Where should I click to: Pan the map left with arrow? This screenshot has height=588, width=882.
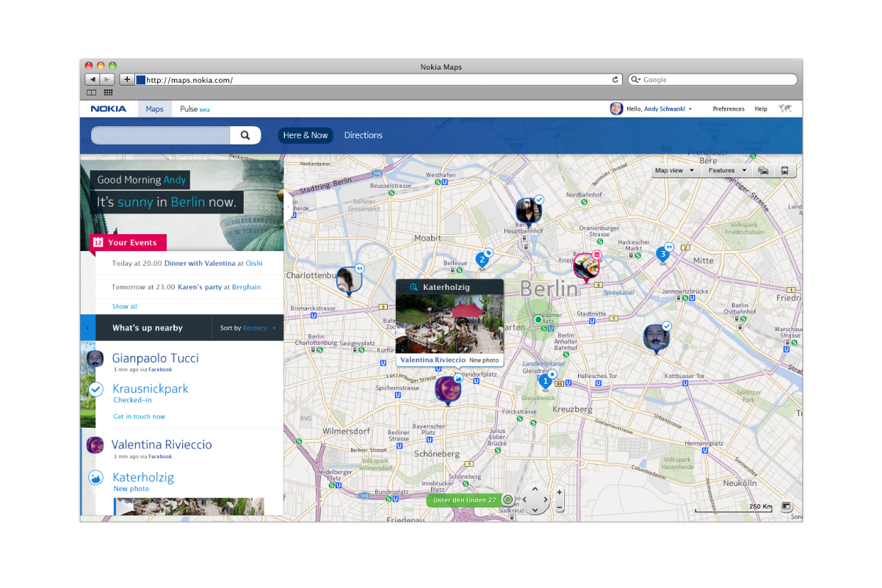524,499
